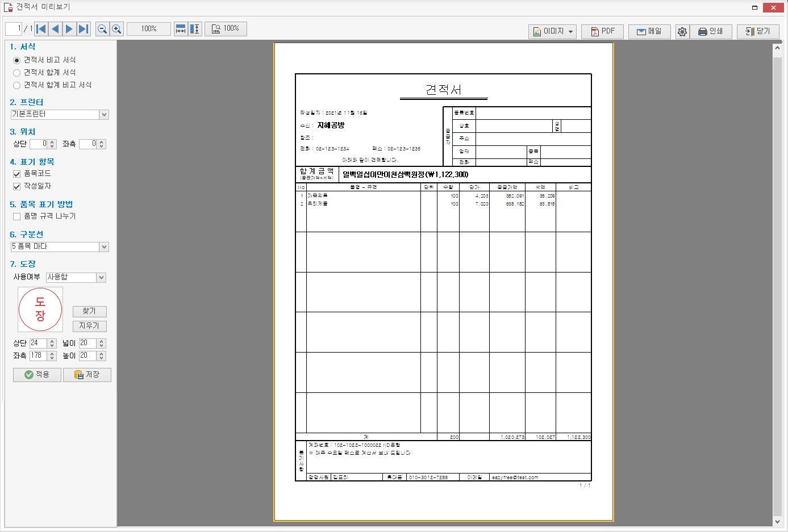Screen dimensions: 788x532
Task: Enable 품명 규격 나누기 checkbox
Action: pyautogui.click(x=17, y=216)
